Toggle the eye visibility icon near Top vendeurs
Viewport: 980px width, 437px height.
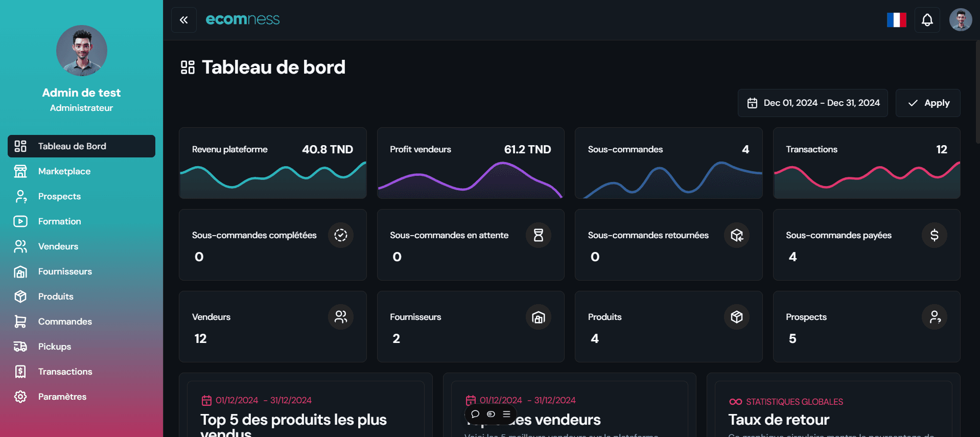point(491,415)
